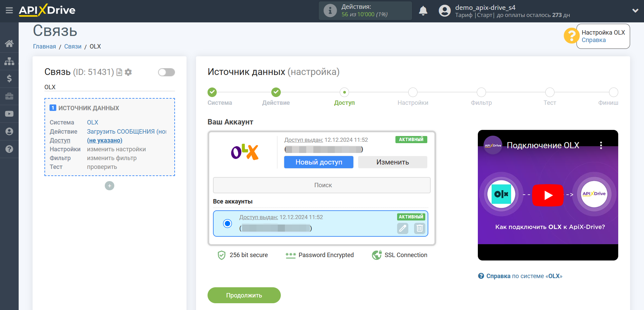Open connections sitemap sidebar icon
The height and width of the screenshot is (310, 644).
(x=9, y=61)
